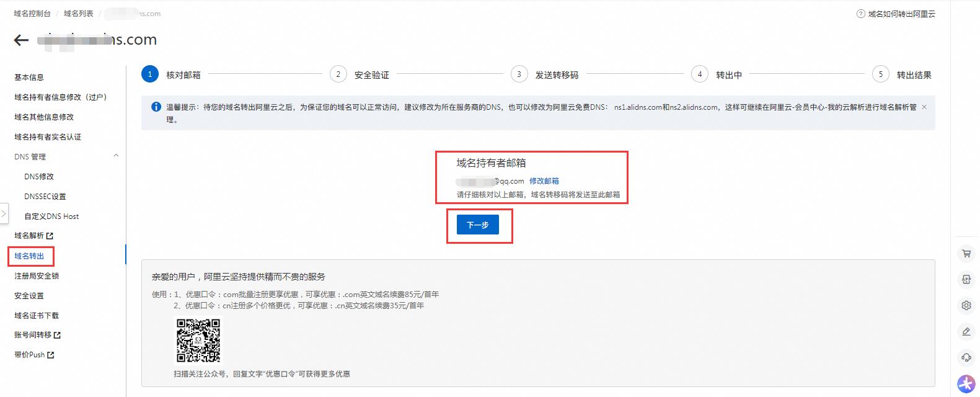Click the pencil feedback icon
Screen dimensions: 980x397
click(966, 332)
